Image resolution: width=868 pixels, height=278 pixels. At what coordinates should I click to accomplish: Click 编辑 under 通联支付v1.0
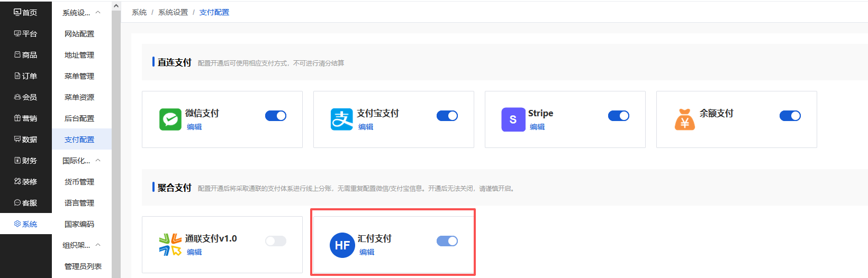click(x=194, y=252)
